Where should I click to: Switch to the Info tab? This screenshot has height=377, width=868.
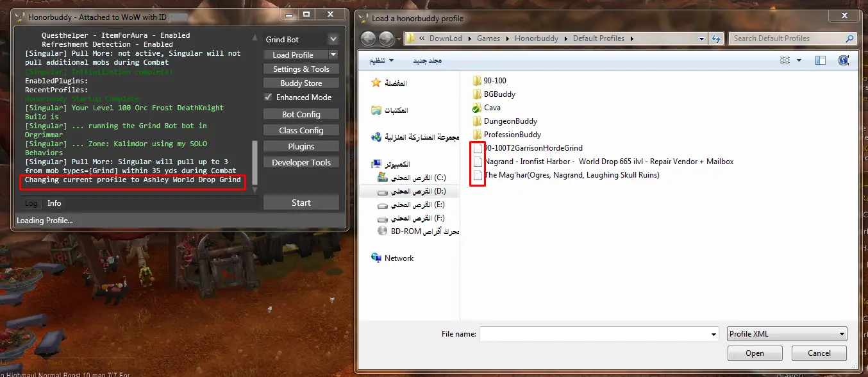54,203
